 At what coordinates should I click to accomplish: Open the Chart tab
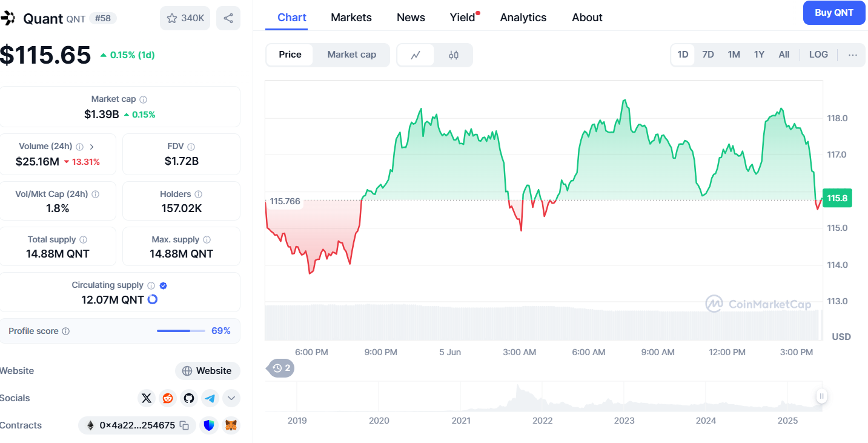(292, 18)
